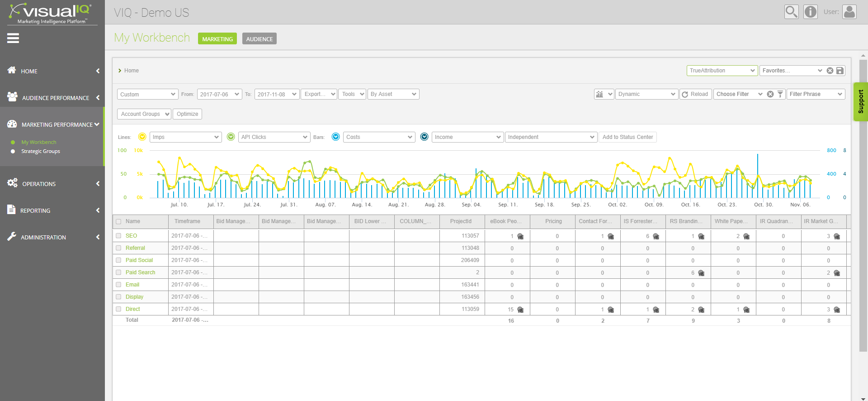The width and height of the screenshot is (868, 401).
Task: Click the icon beside IR Market value in Paid Search row
Action: point(837,273)
